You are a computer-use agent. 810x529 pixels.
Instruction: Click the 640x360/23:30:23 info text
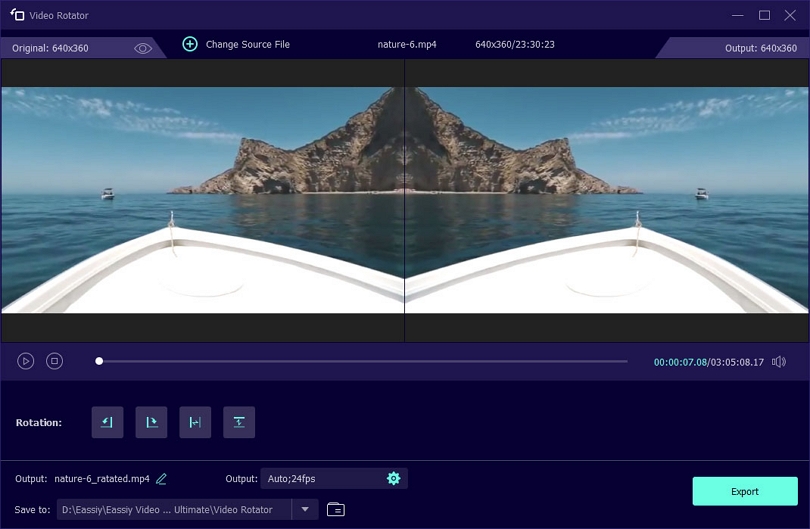(515, 44)
